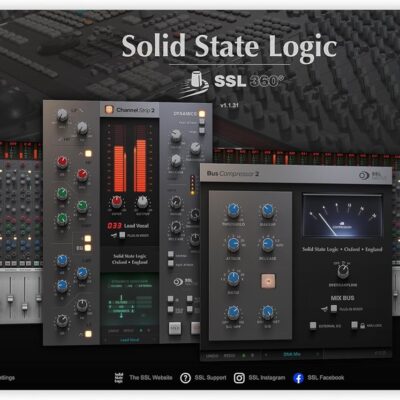Click the Release knob on Bus Compressor 2

click(x=268, y=244)
